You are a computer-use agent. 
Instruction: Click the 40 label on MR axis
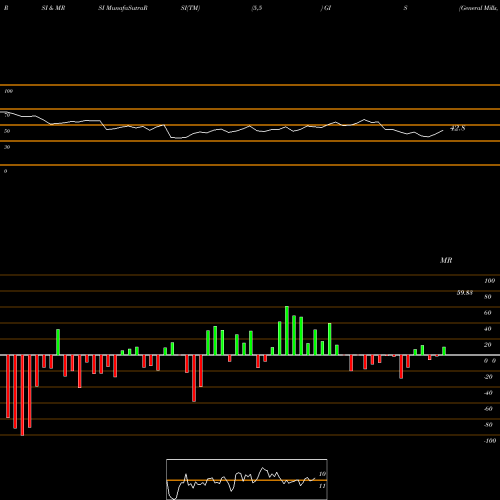(x=488, y=329)
